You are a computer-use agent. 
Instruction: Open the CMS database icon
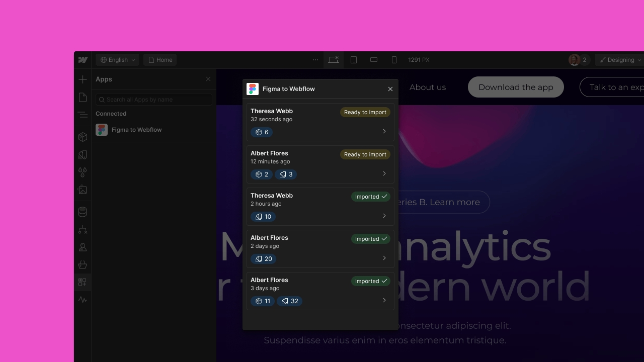83,212
